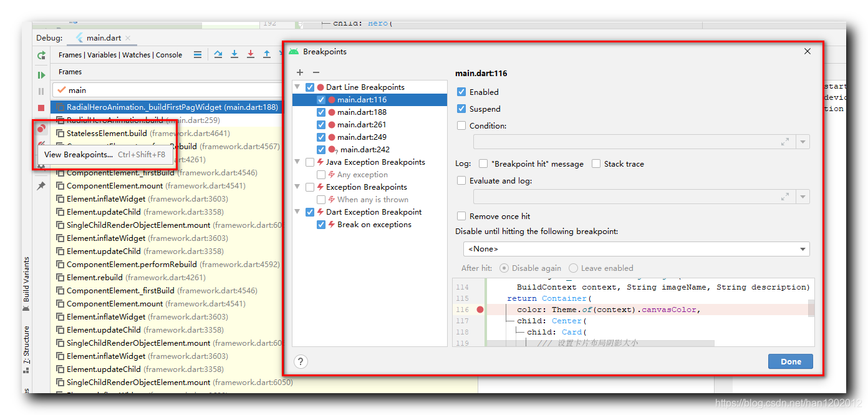Click in the Condition input field
The width and height of the screenshot is (868, 415).
627,142
